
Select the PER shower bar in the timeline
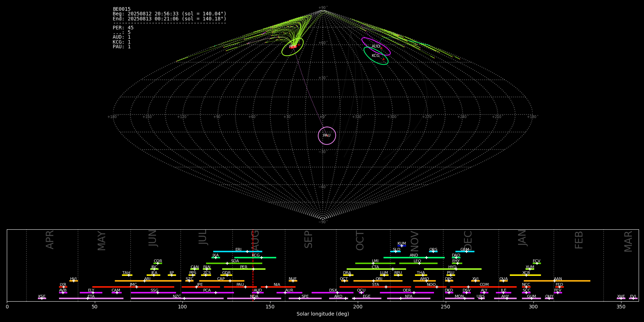[244, 269]
